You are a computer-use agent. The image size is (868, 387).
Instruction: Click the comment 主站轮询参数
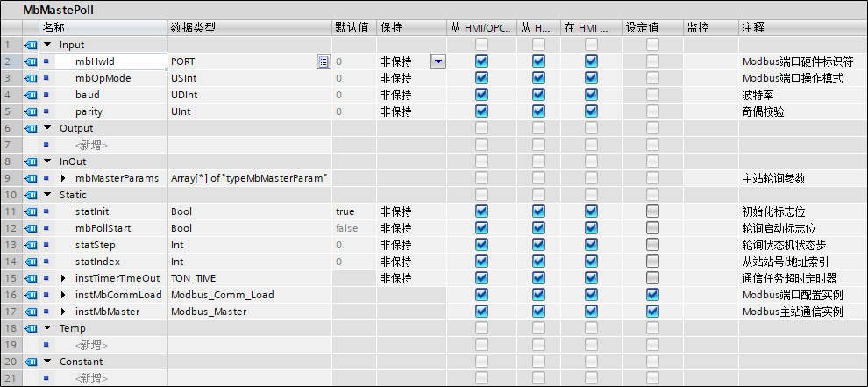tap(773, 178)
